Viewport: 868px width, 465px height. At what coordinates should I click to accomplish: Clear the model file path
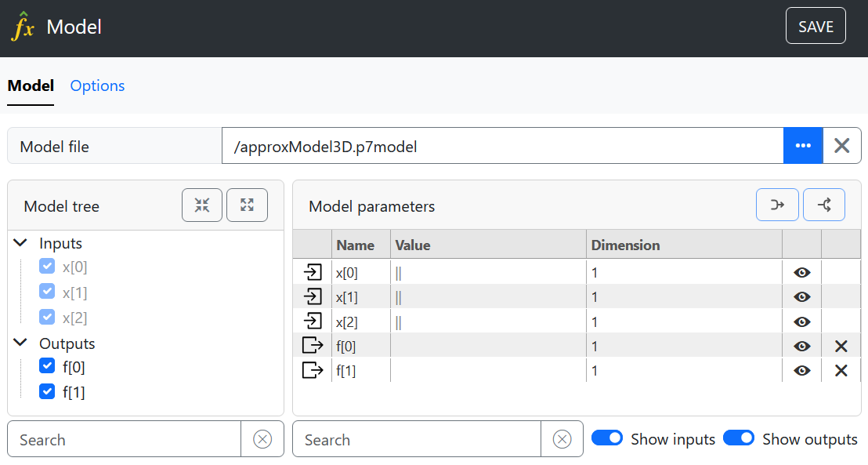pyautogui.click(x=842, y=146)
